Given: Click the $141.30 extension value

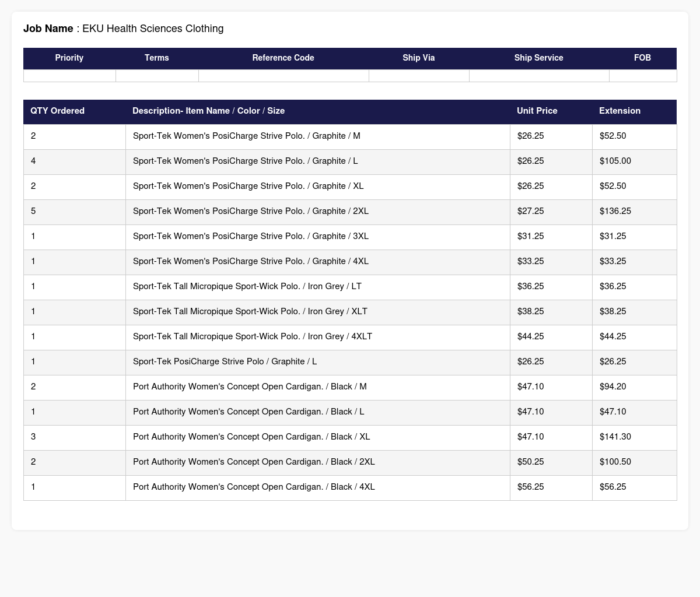Looking at the screenshot, I should [615, 437].
